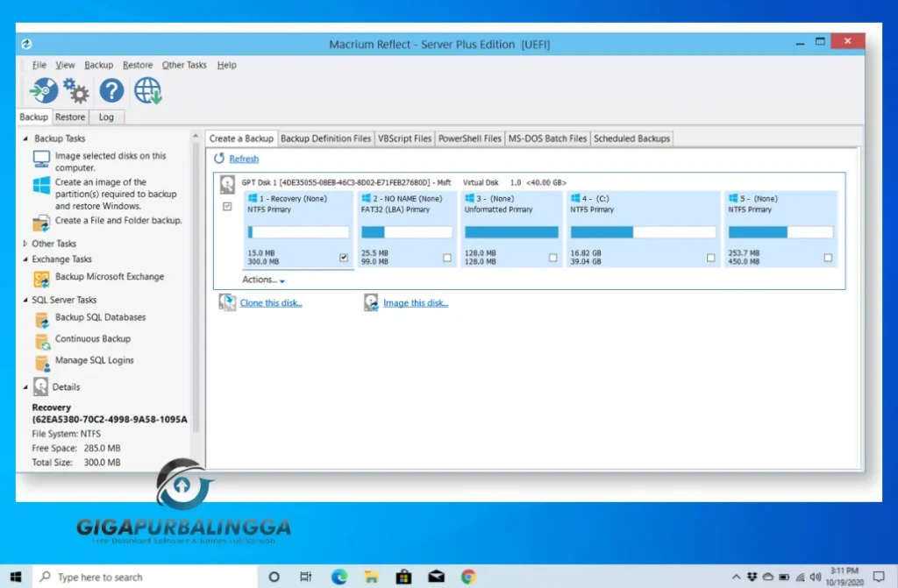Tick the checkbox for partition 2 NO NAME
Screen dimensions: 898x588
(447, 259)
